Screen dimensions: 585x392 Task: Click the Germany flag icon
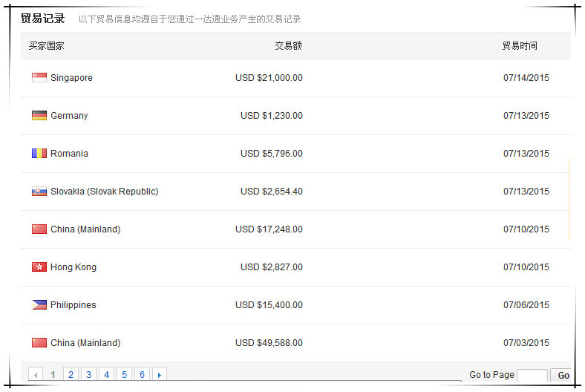click(x=39, y=116)
